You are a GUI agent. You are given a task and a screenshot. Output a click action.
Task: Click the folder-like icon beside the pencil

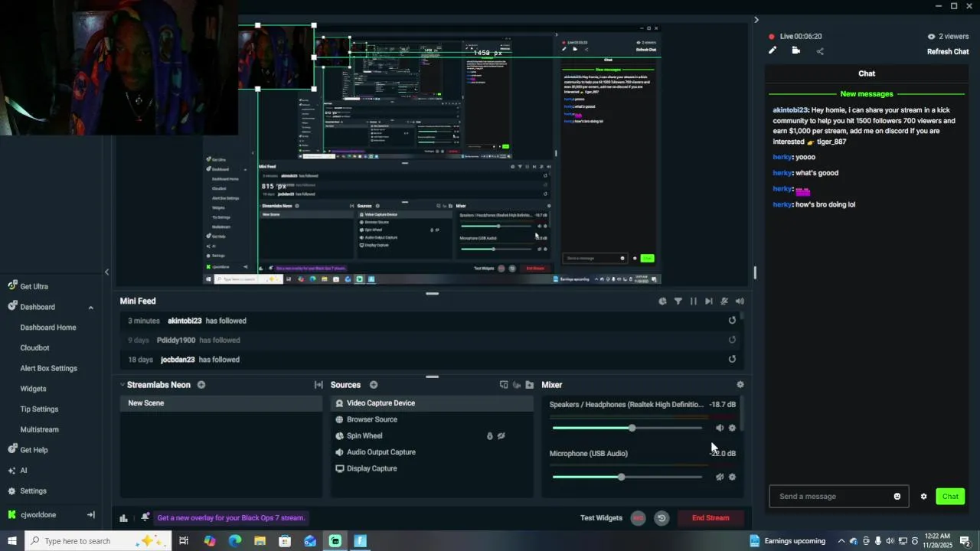[796, 51]
